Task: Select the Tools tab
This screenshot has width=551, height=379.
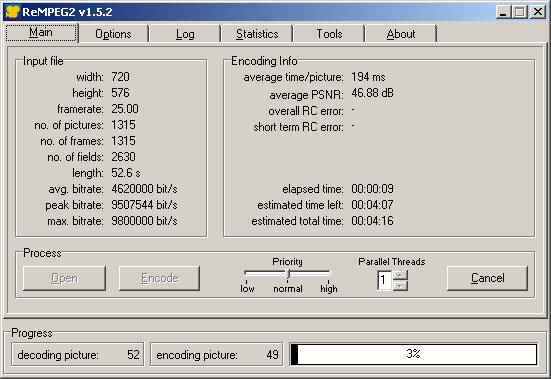Action: [x=329, y=34]
